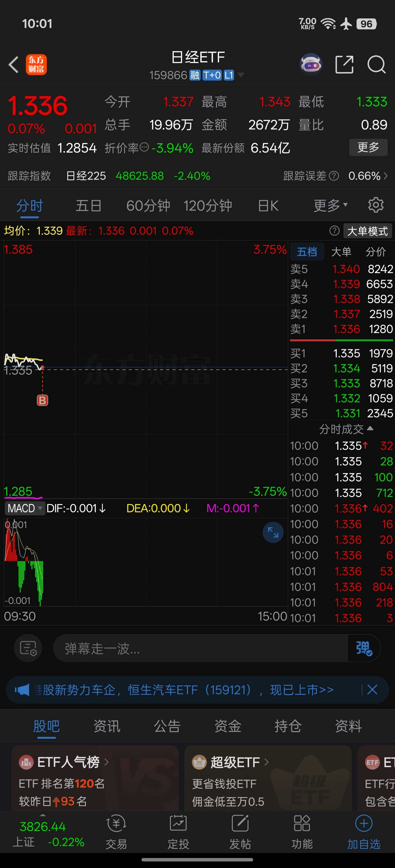The height and width of the screenshot is (868, 395).
Task: Tap the 折价率 info icon
Action: click(144, 147)
